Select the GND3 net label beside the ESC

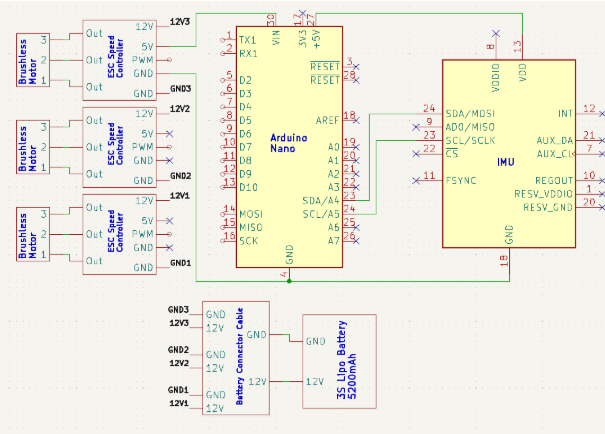(x=181, y=89)
